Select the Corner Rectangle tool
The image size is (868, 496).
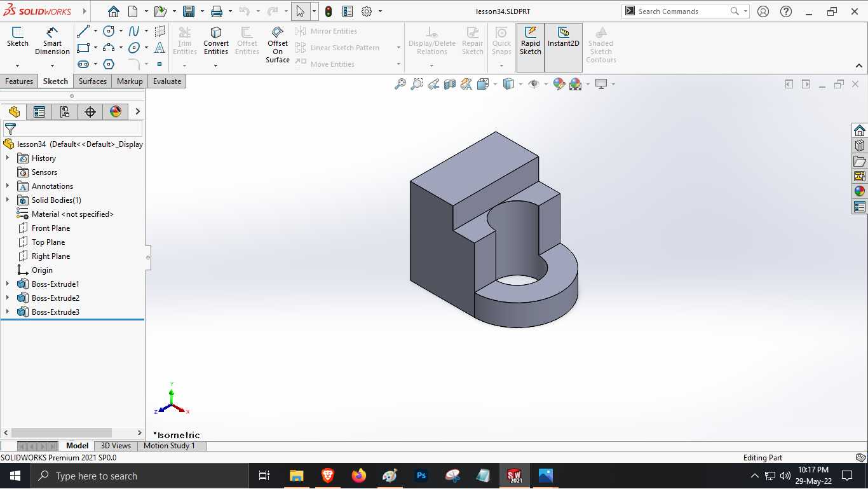(x=83, y=48)
